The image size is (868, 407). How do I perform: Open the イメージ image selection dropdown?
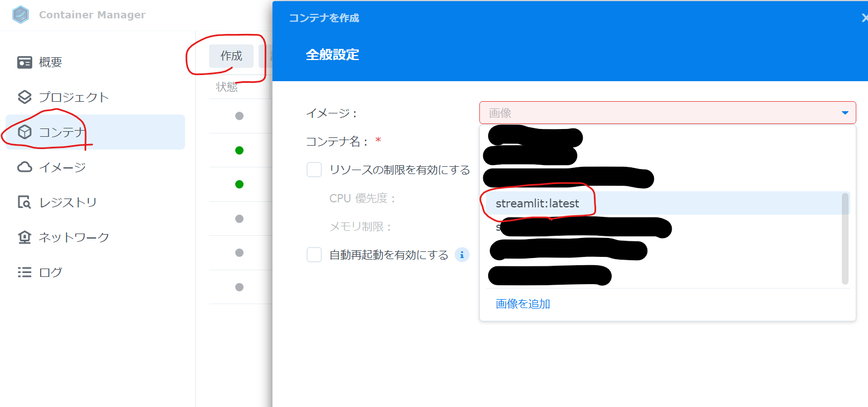pos(667,112)
